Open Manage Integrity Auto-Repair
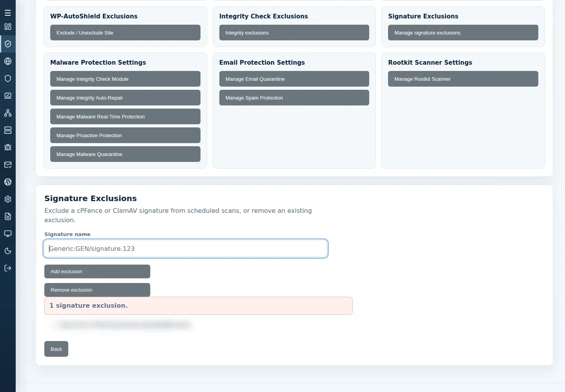565x392 pixels. [125, 98]
